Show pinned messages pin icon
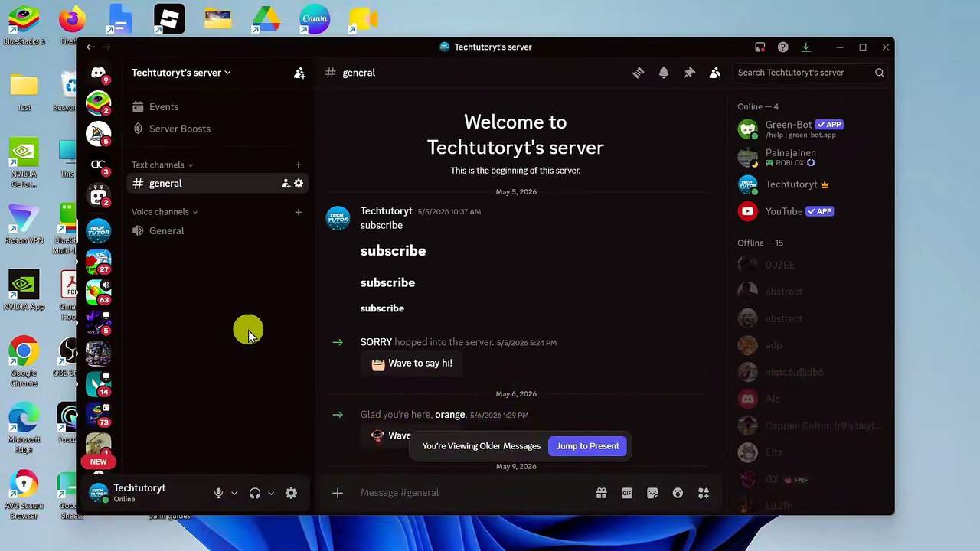The width and height of the screenshot is (980, 551). click(x=689, y=73)
